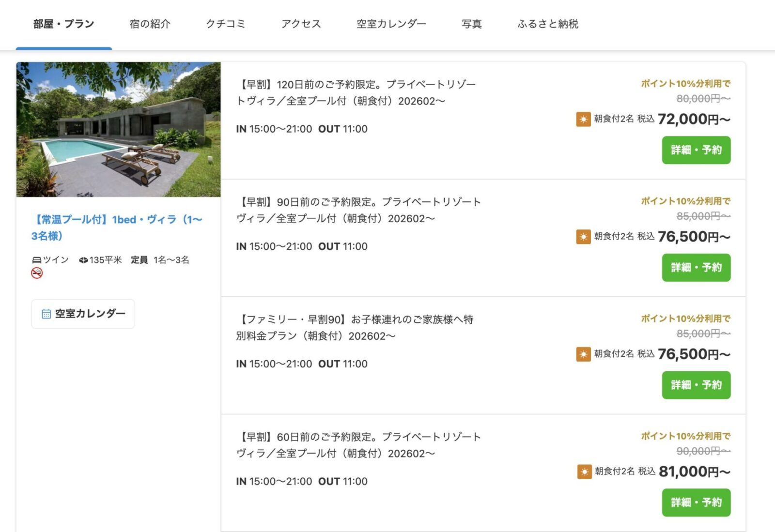Book the 120-day early discount plan

(x=696, y=150)
